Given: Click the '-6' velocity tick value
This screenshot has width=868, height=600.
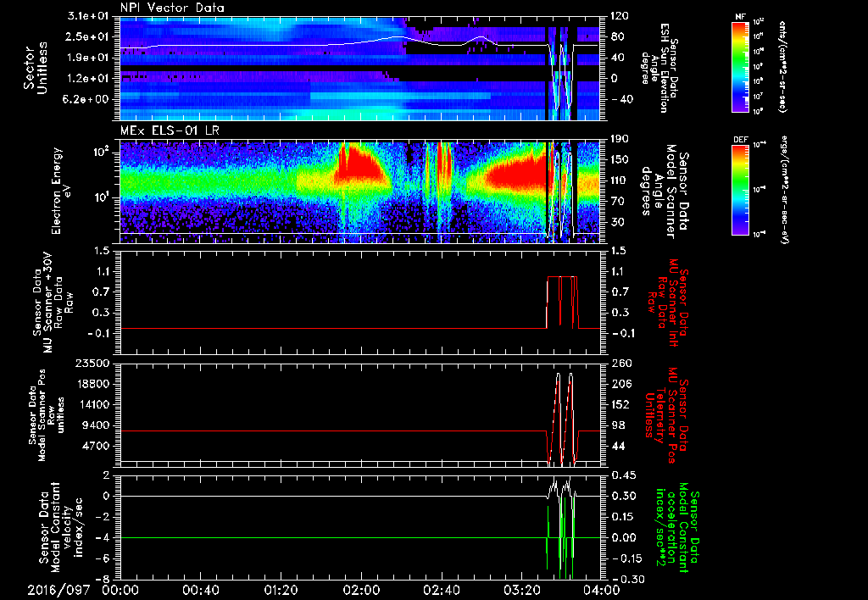Looking at the screenshot, I should pyautogui.click(x=104, y=558).
